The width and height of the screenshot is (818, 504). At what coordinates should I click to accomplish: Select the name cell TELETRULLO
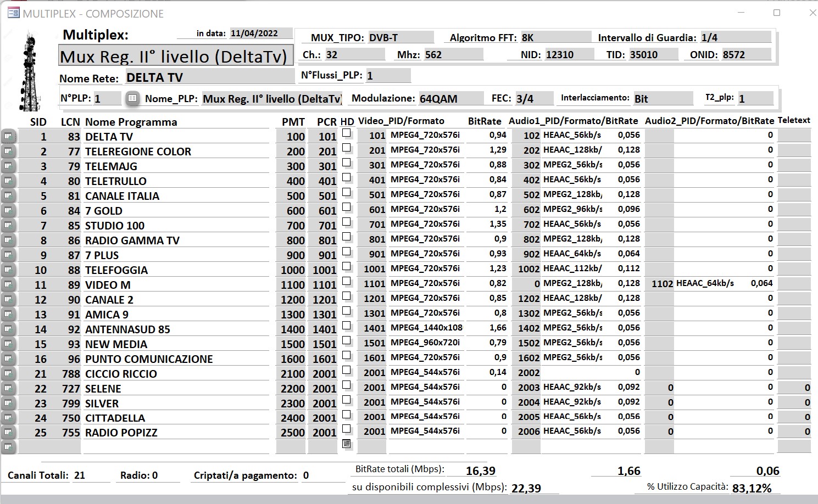[x=176, y=181]
